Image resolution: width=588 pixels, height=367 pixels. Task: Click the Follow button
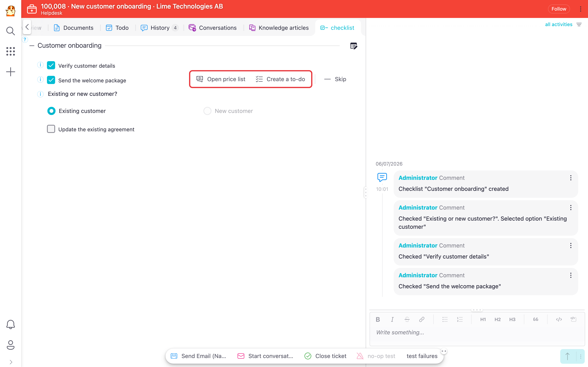(559, 9)
